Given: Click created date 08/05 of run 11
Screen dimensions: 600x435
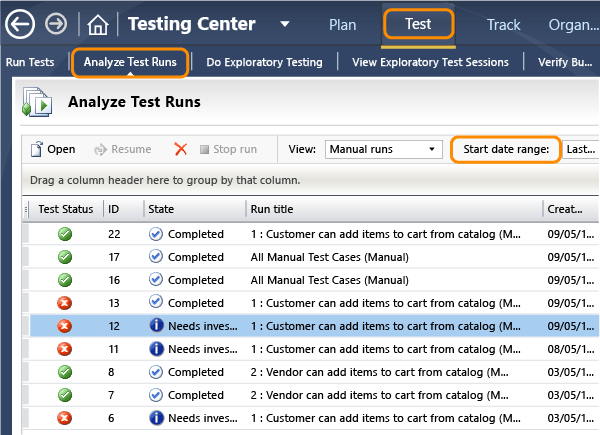Looking at the screenshot, I should (x=571, y=349).
